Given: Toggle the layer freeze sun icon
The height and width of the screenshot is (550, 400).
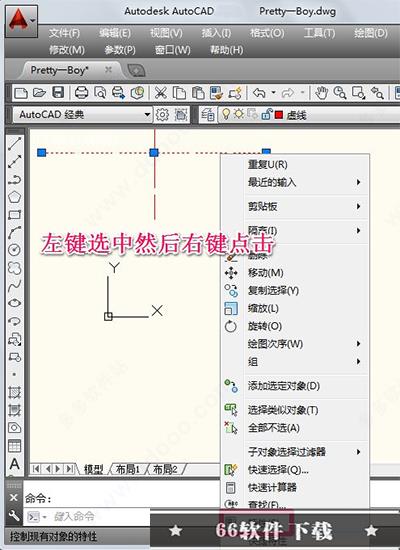Looking at the screenshot, I should click(239, 114).
